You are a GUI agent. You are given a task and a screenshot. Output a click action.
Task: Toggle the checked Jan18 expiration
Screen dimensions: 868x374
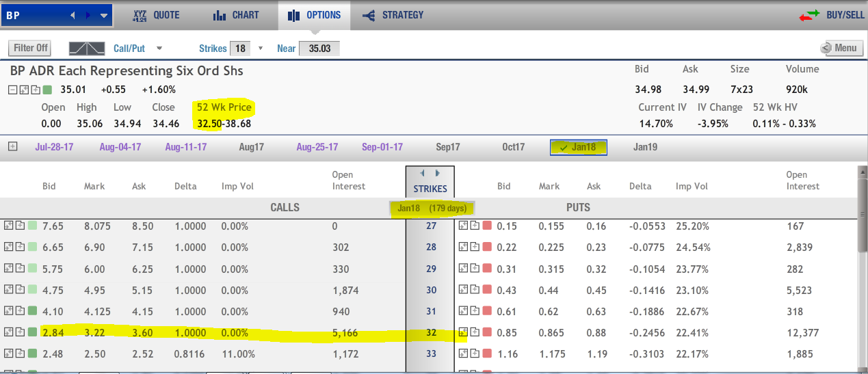pos(578,147)
